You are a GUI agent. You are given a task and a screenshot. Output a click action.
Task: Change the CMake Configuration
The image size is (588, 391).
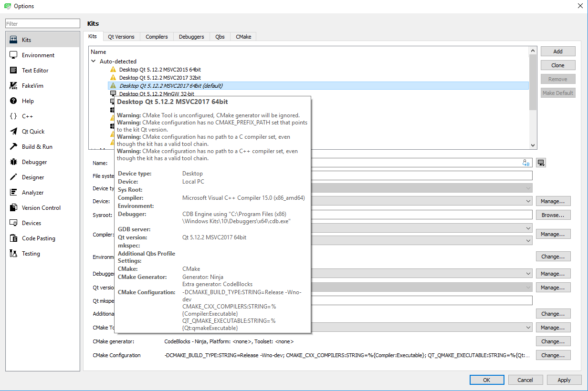(553, 355)
